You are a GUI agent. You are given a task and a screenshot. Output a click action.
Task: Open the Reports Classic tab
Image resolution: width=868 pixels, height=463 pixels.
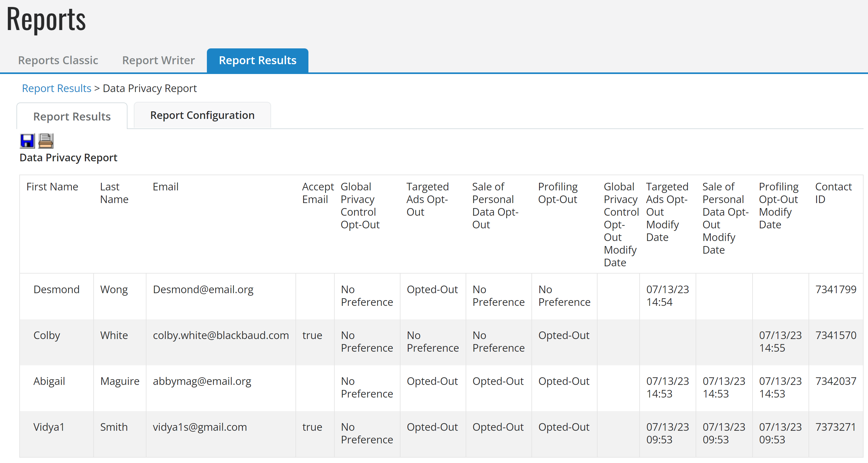[58, 60]
